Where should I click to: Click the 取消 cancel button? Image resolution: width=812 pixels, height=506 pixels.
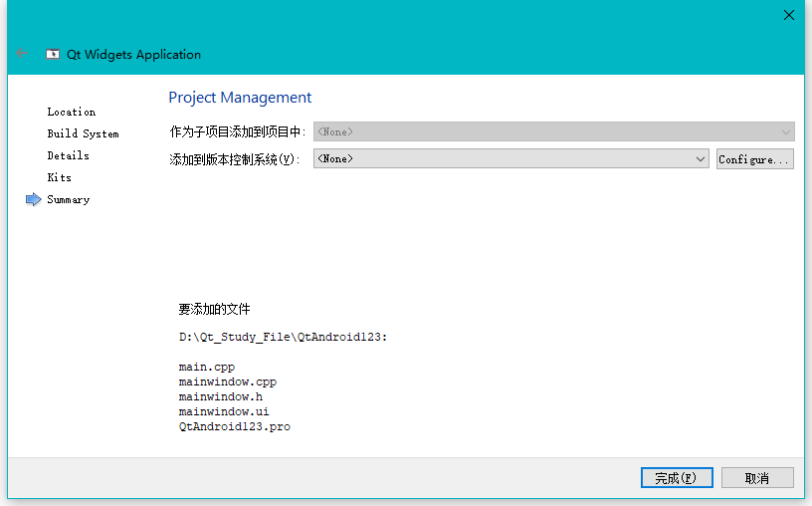click(757, 477)
